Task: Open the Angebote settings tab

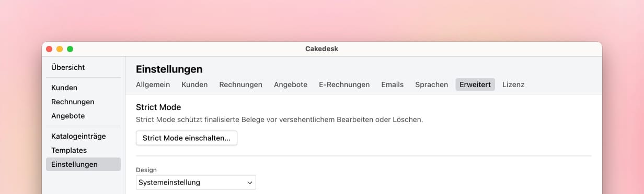Action: point(291,84)
